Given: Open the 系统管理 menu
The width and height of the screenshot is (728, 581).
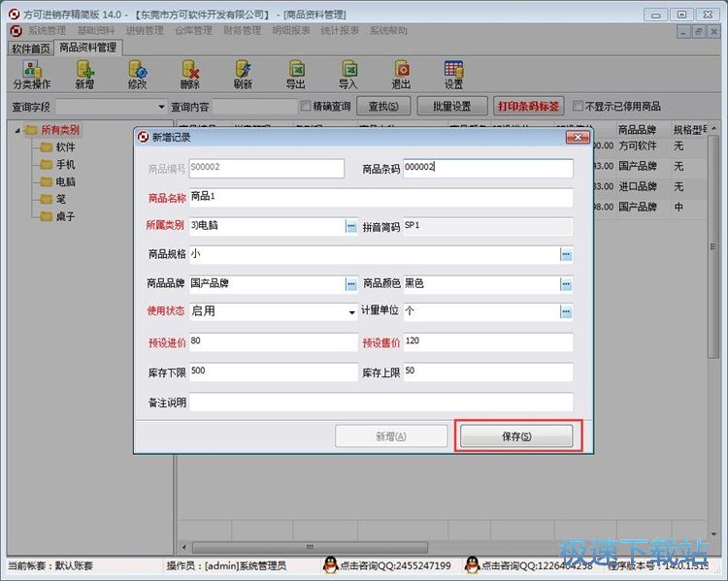Looking at the screenshot, I should (48, 31).
